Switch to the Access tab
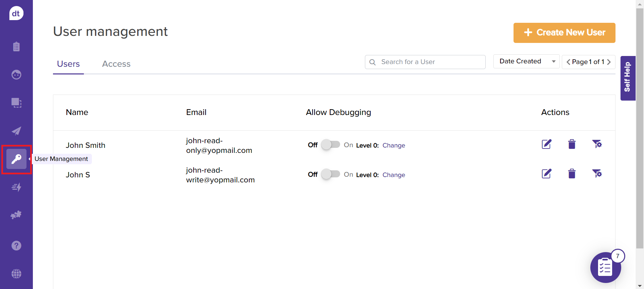This screenshot has height=289, width=644. click(x=116, y=64)
